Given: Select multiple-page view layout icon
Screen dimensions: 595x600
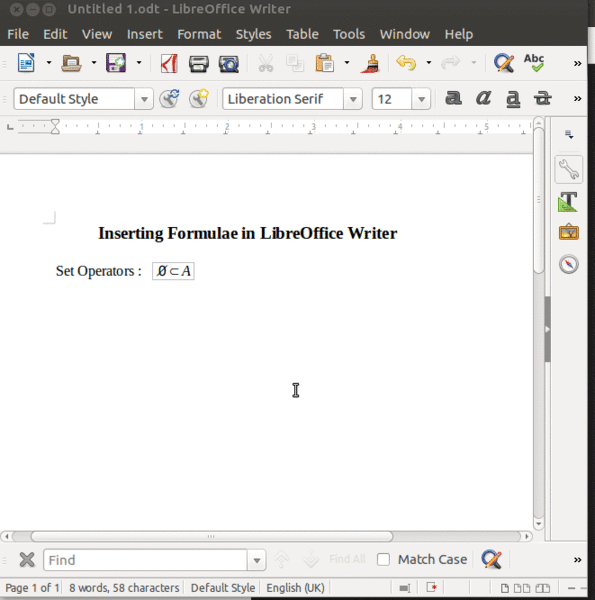Looking at the screenshot, I should pos(522,588).
